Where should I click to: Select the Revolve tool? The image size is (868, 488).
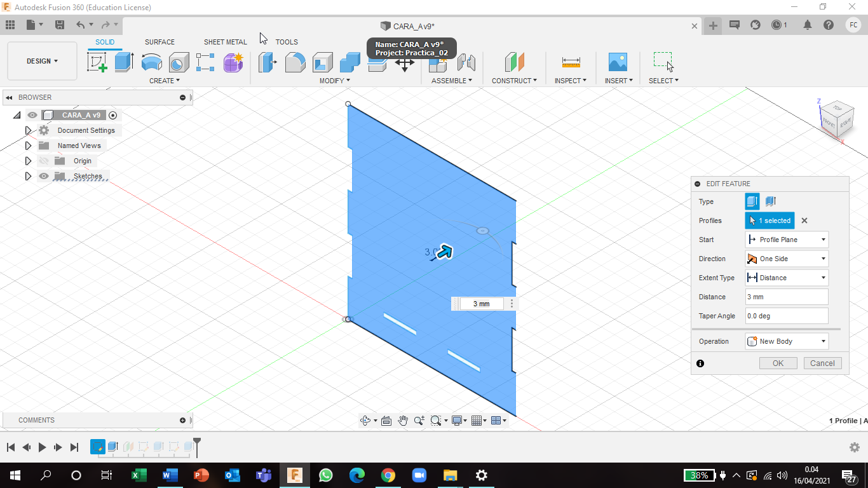click(151, 62)
